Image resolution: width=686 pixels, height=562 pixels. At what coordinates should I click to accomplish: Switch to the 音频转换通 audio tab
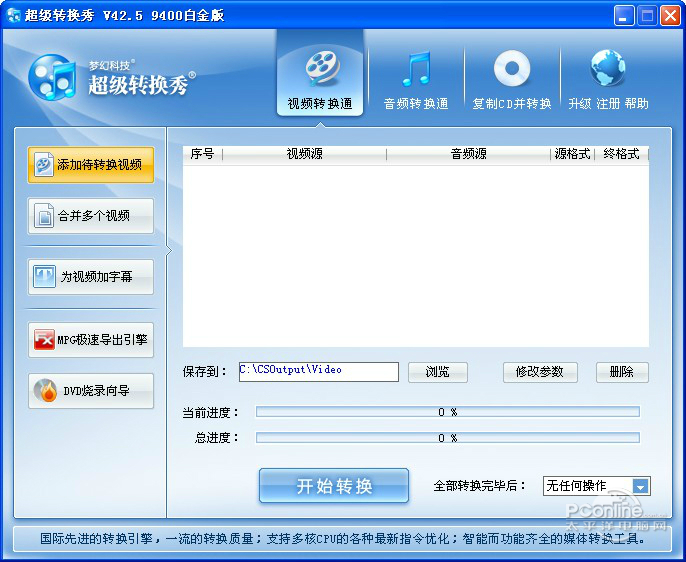tap(416, 79)
